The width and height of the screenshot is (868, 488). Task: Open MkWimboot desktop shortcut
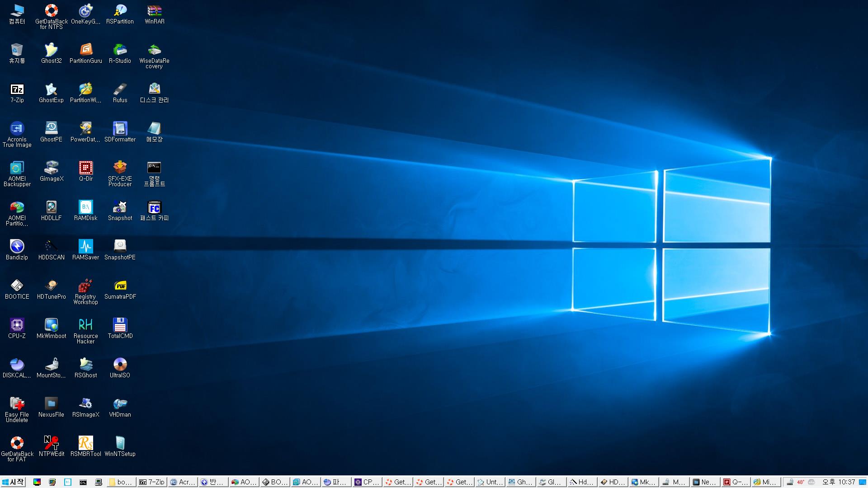52,328
